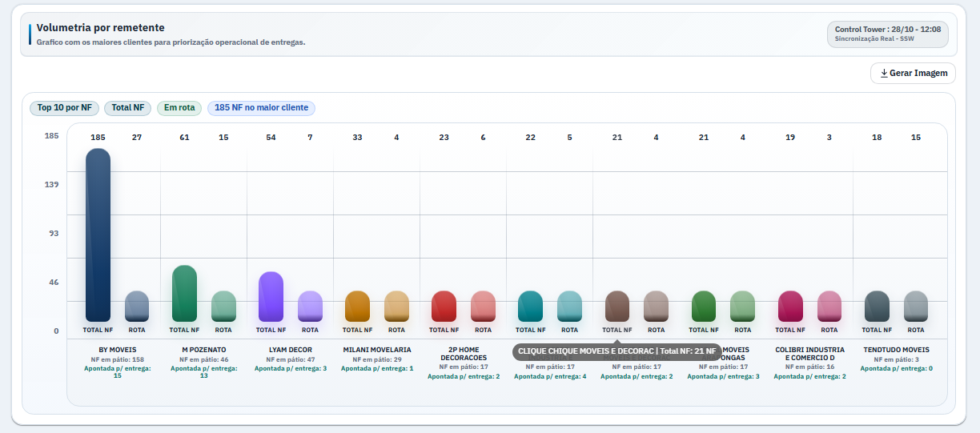The height and width of the screenshot is (433, 980).
Task: Click the LYAM DECOR client name
Action: [x=291, y=350]
